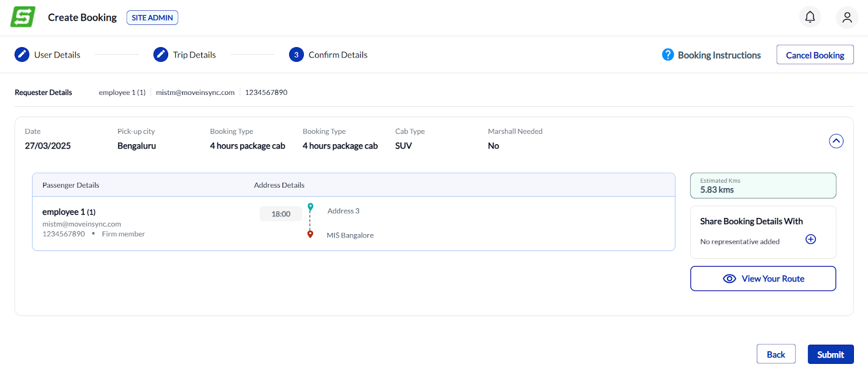868x373 pixels.
Task: Select the Confirm Details step
Action: coord(338,55)
